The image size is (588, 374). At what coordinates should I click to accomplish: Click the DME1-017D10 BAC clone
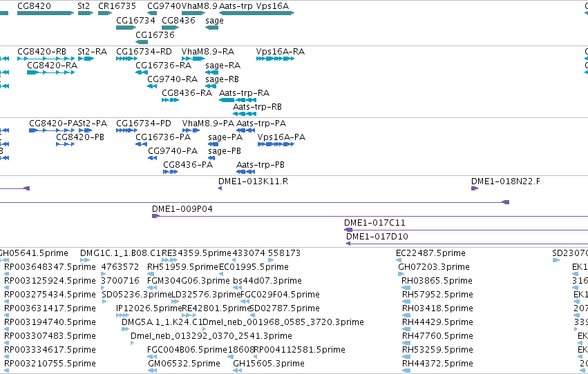pos(467,244)
